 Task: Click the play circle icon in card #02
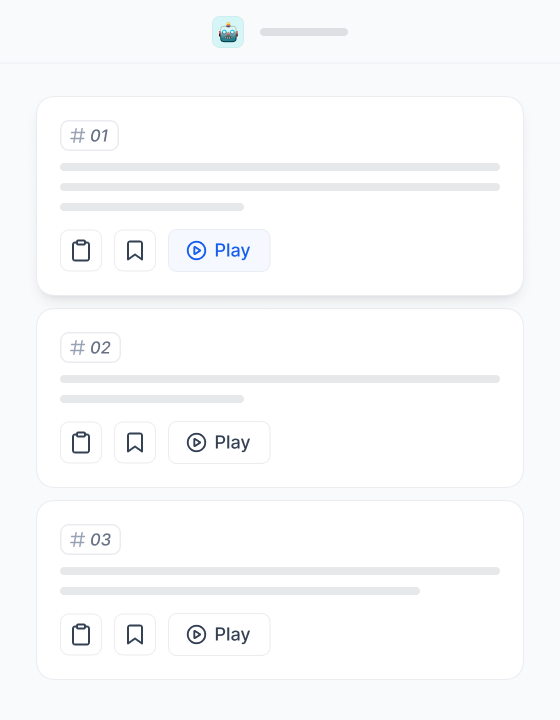(196, 443)
